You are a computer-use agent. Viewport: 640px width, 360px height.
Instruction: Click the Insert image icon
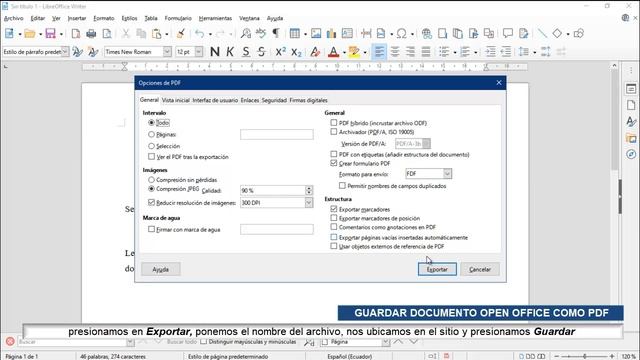click(x=316, y=33)
